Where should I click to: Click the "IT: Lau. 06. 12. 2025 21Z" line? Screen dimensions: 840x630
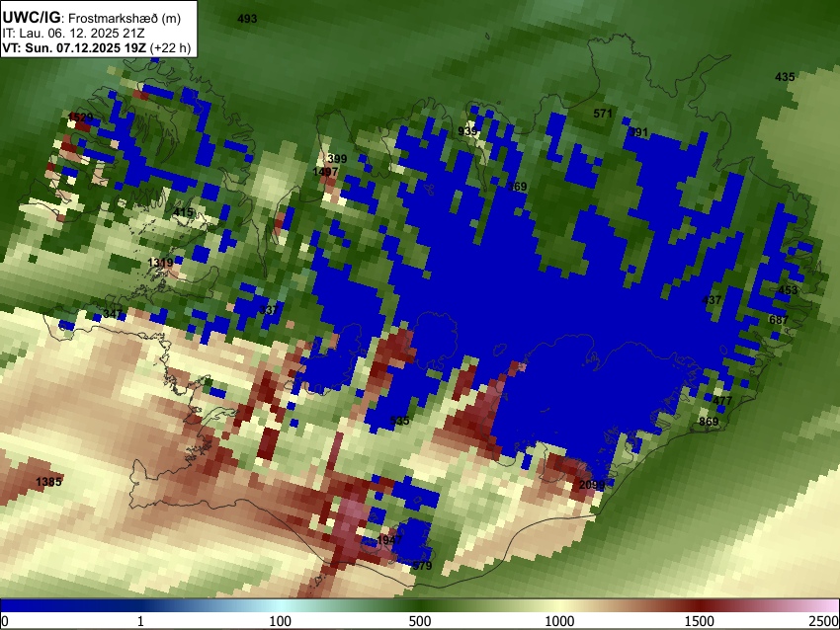click(x=73, y=34)
